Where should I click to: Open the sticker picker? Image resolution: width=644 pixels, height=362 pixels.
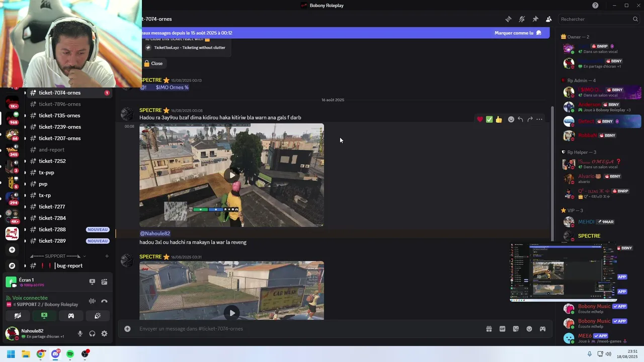[x=516, y=329]
